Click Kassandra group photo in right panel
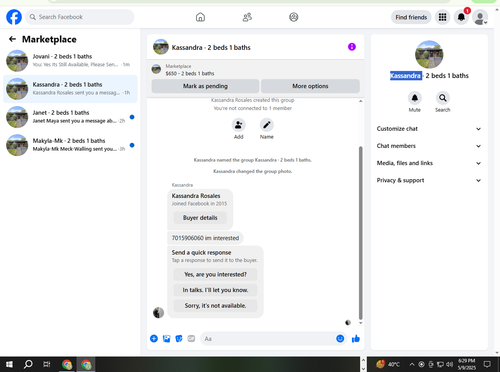The width and height of the screenshot is (500, 372). coord(429,55)
